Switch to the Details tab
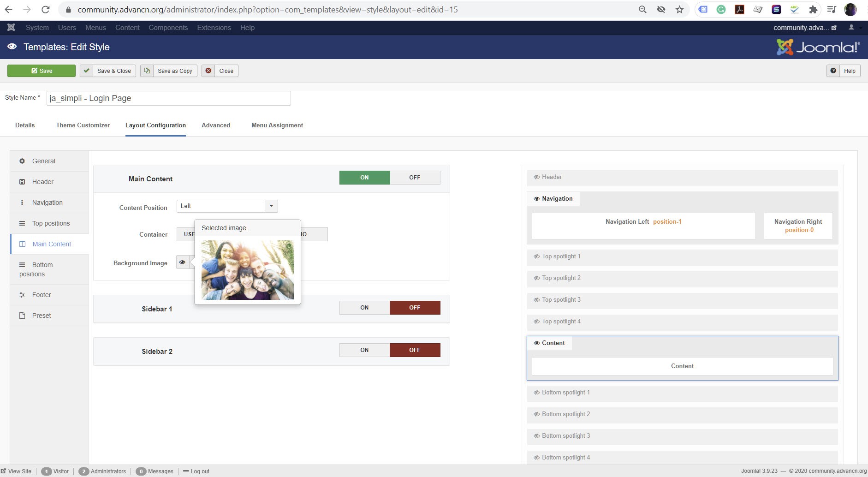Screen dimensions: 868x477 tap(25, 125)
